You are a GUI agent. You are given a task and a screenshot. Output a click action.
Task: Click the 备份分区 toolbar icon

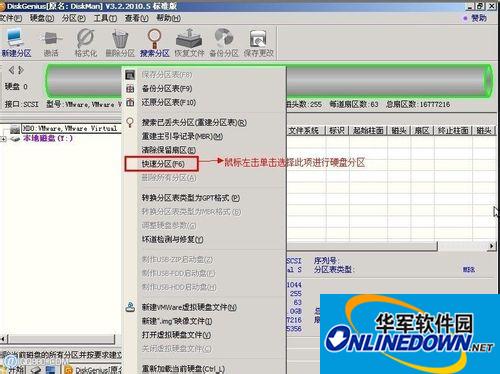point(224,43)
